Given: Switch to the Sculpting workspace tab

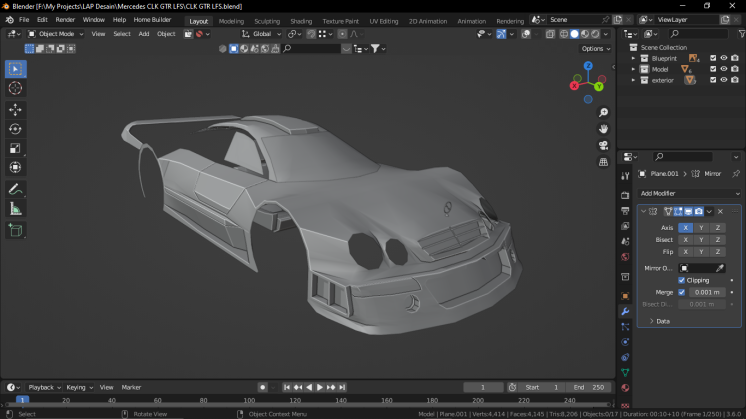Looking at the screenshot, I should [x=267, y=20].
